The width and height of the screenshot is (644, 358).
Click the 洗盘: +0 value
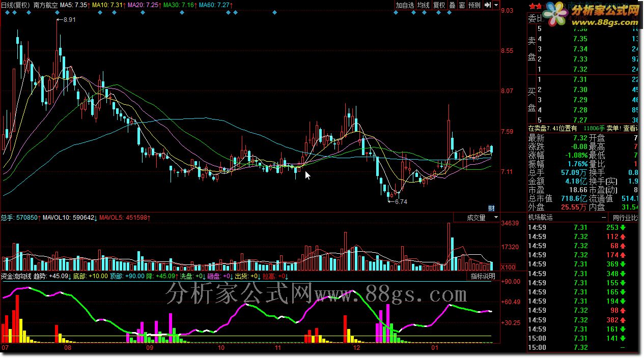point(192,277)
